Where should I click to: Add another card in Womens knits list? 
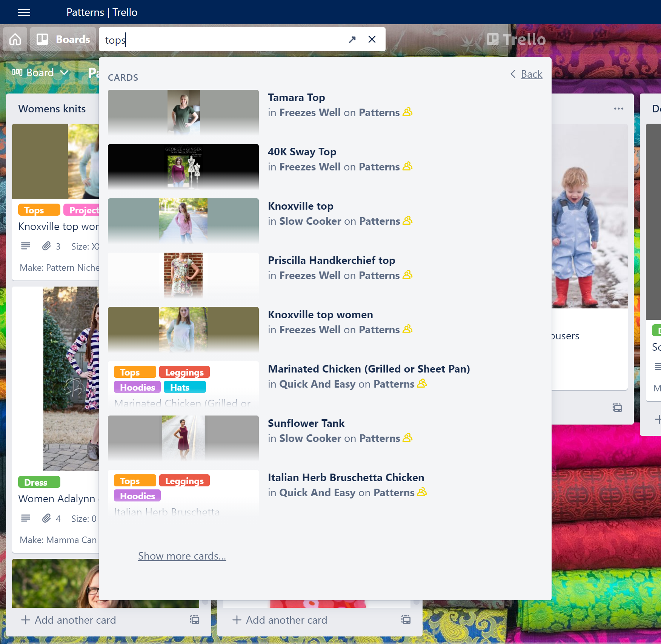pos(69,620)
